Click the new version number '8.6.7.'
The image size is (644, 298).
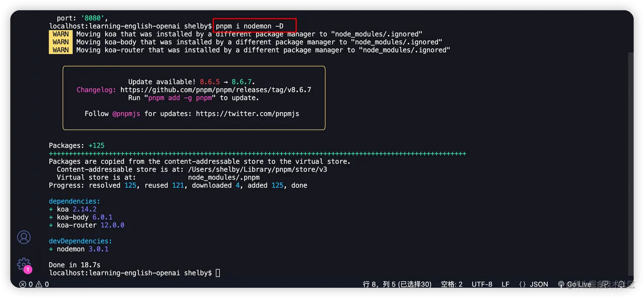coord(244,82)
